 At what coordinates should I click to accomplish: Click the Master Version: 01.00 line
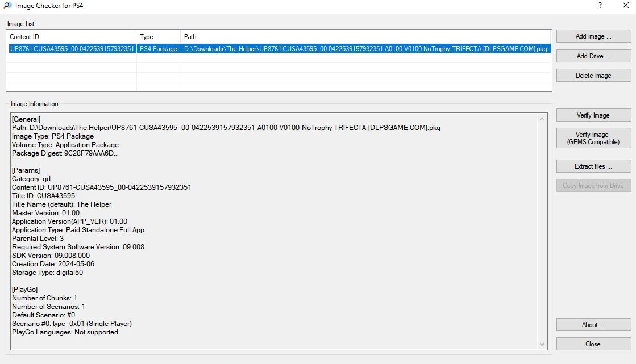pyautogui.click(x=46, y=213)
